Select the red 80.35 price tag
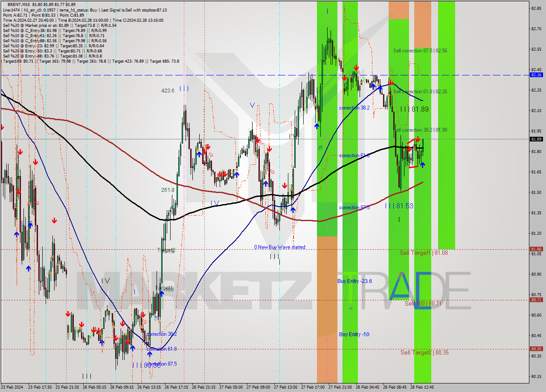Image resolution: width=546 pixels, height=392 pixels. [x=536, y=349]
